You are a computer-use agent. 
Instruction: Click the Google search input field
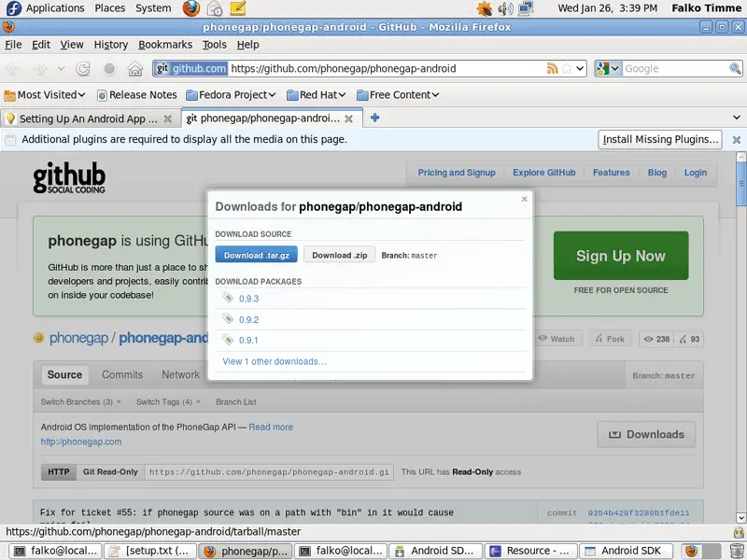pyautogui.click(x=675, y=68)
